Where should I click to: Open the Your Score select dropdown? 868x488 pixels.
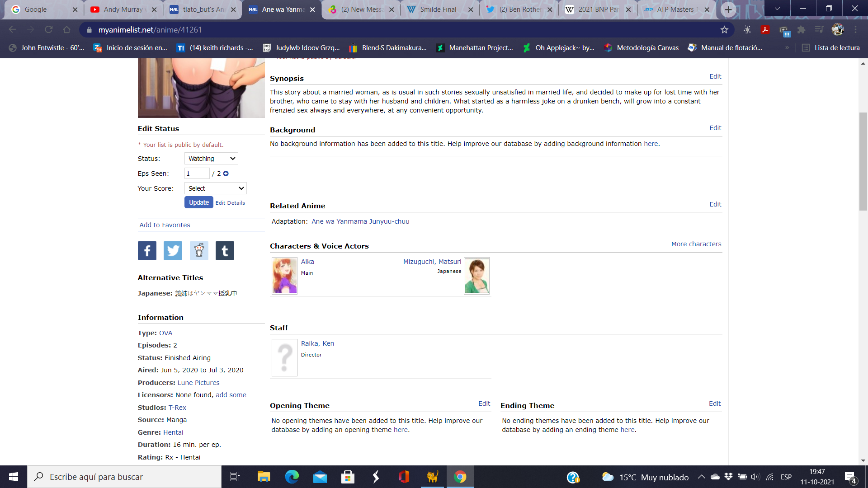pos(216,188)
